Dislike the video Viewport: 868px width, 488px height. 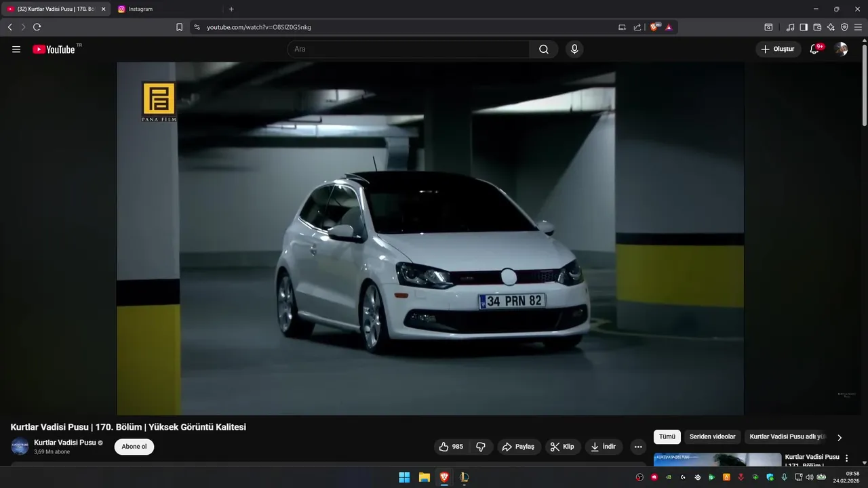click(x=481, y=447)
